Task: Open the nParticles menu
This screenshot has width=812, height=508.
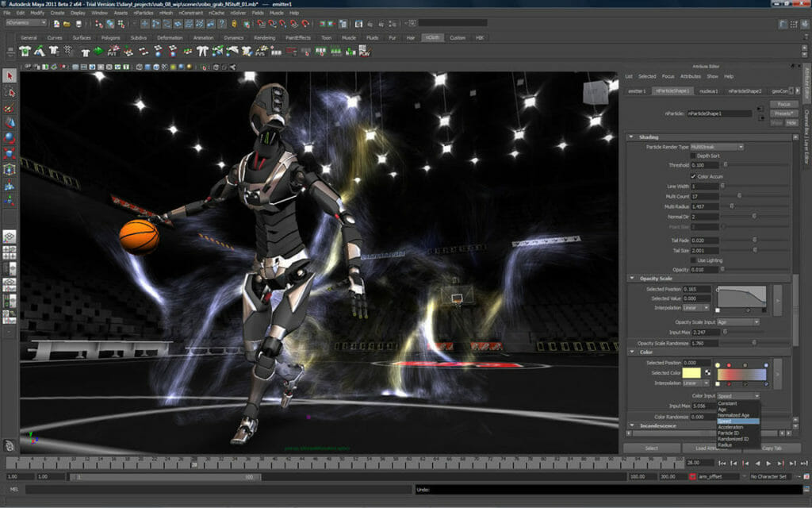Action: point(144,13)
